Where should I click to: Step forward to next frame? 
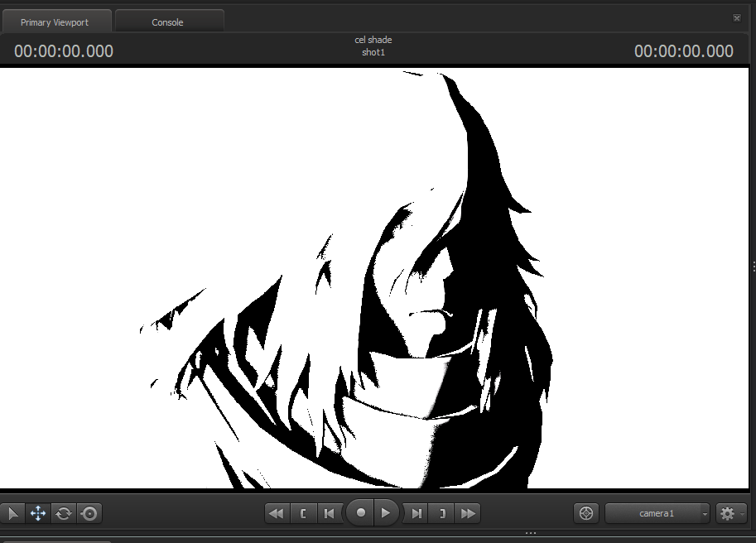(416, 513)
